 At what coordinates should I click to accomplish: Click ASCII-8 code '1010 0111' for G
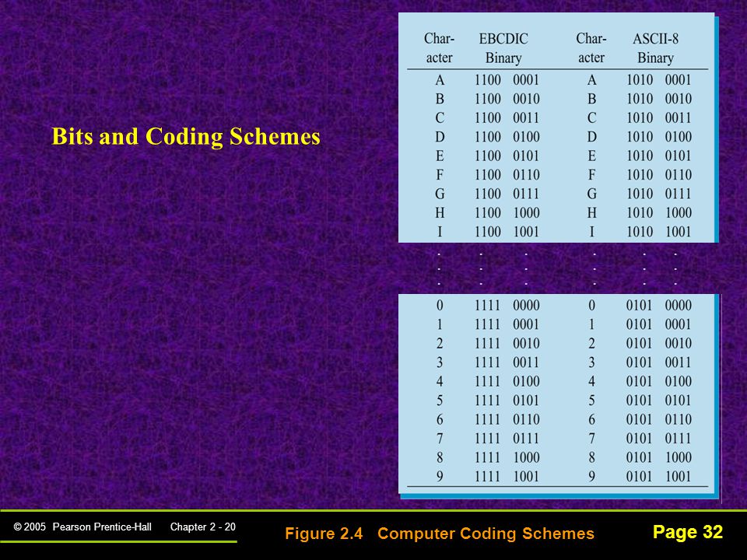pos(659,194)
